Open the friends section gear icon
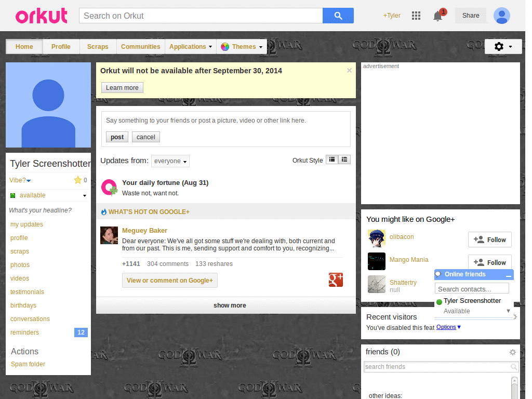 pyautogui.click(x=513, y=352)
